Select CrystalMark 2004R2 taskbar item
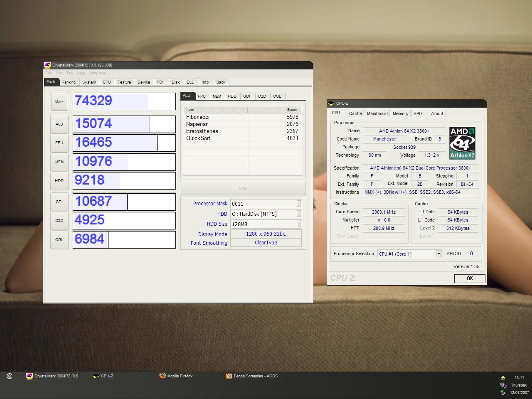The width and height of the screenshot is (532, 399). tap(54, 376)
